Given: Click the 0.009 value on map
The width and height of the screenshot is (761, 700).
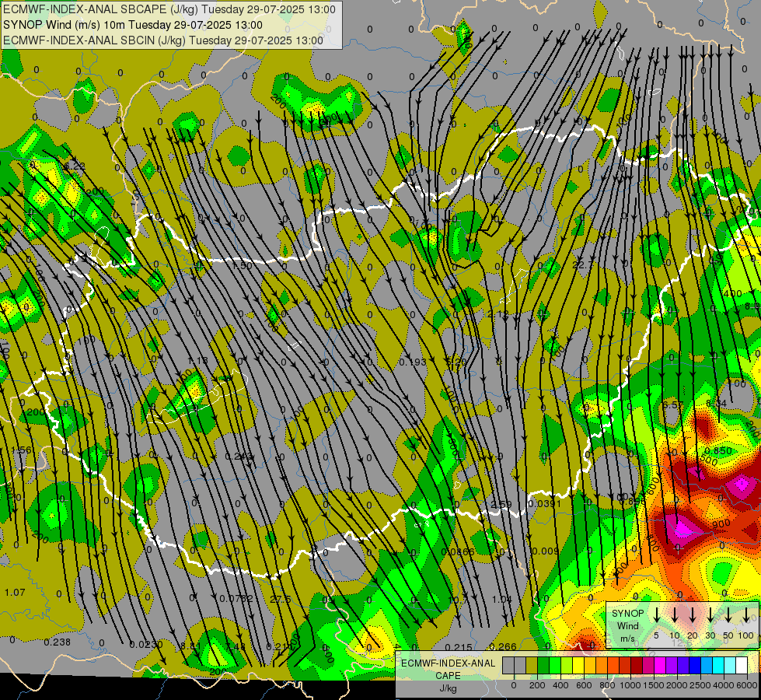Looking at the screenshot, I should (546, 551).
